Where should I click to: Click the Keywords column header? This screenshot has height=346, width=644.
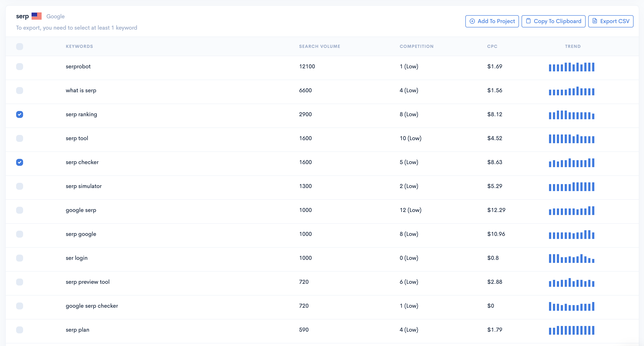(79, 46)
